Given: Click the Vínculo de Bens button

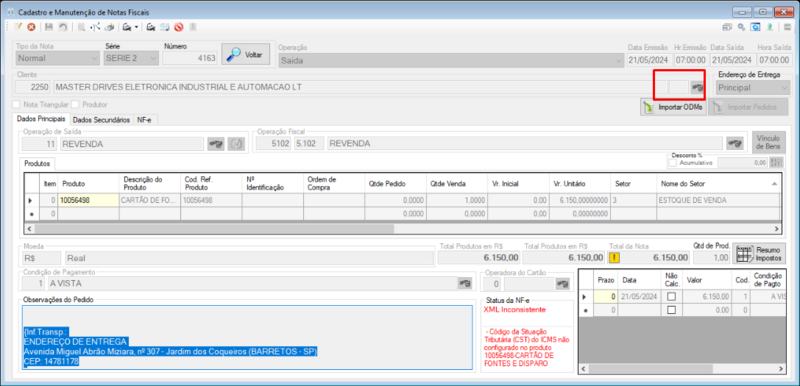Looking at the screenshot, I should pos(768,142).
